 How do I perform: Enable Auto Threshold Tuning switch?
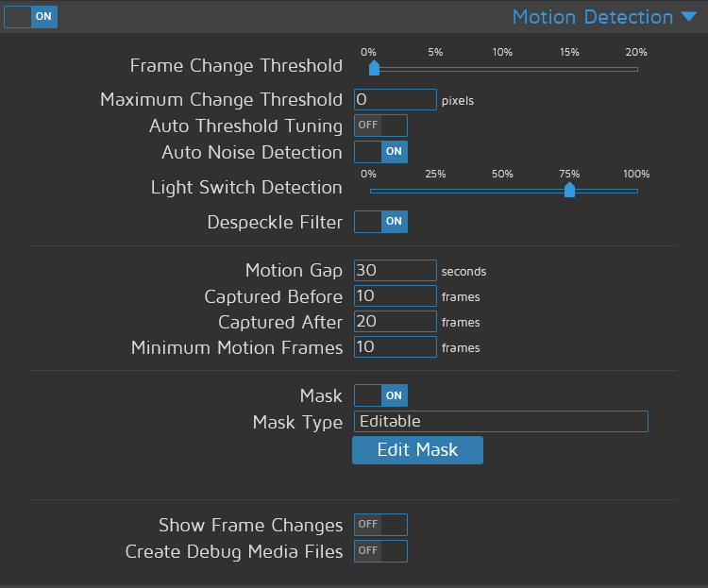click(380, 126)
